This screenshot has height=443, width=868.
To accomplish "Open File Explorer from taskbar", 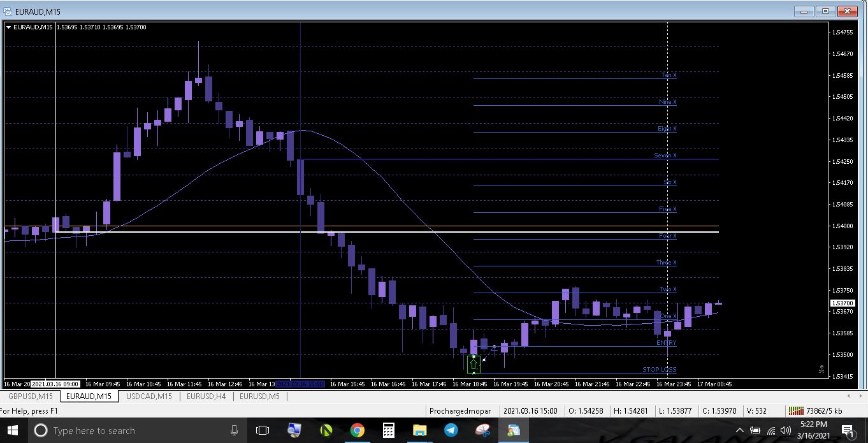I will [419, 430].
